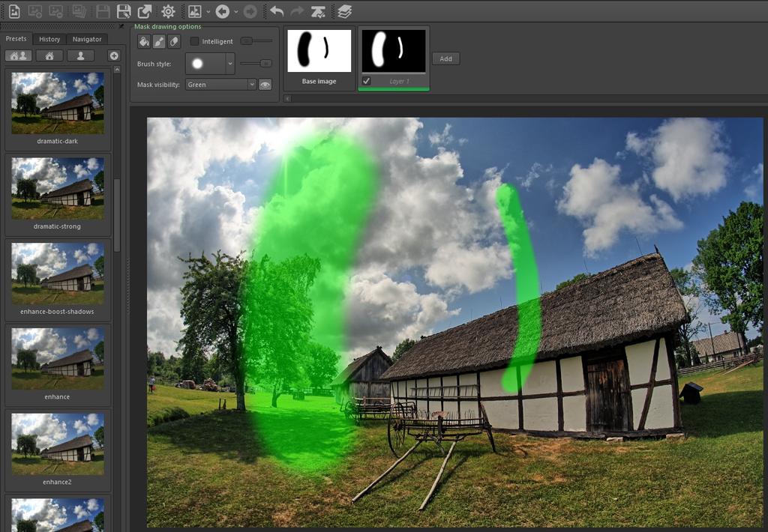Click the back arrow circle icon

click(222, 10)
